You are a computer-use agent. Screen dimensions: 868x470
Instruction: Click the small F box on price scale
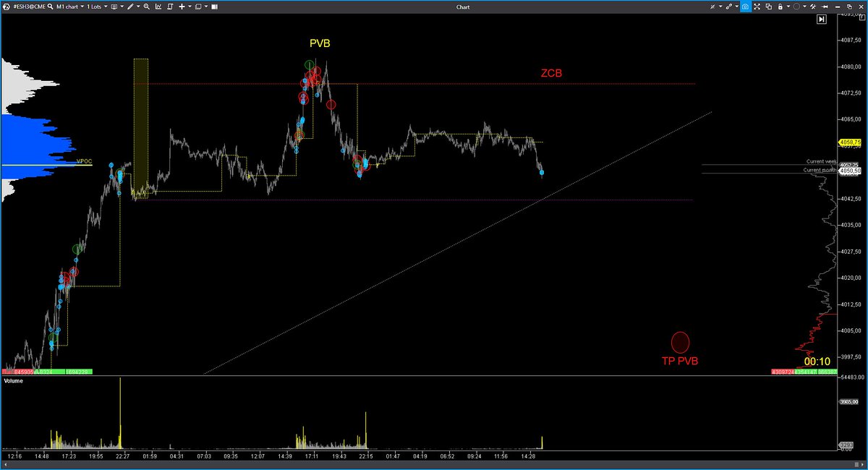point(862,17)
